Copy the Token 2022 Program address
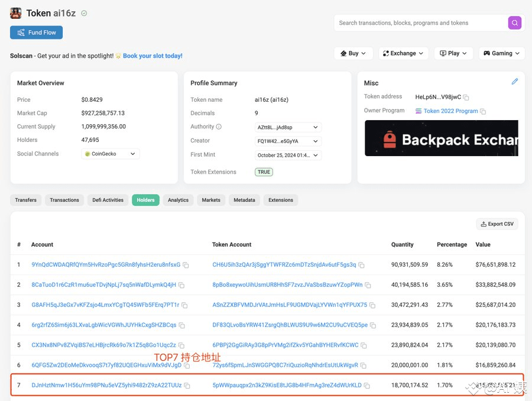The width and height of the screenshot is (532, 401). click(482, 111)
